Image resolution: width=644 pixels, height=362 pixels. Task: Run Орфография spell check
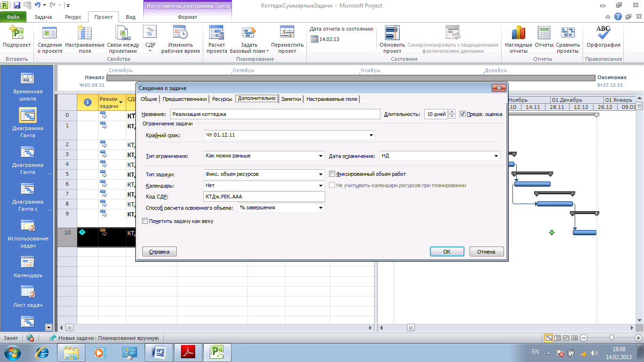(x=603, y=37)
